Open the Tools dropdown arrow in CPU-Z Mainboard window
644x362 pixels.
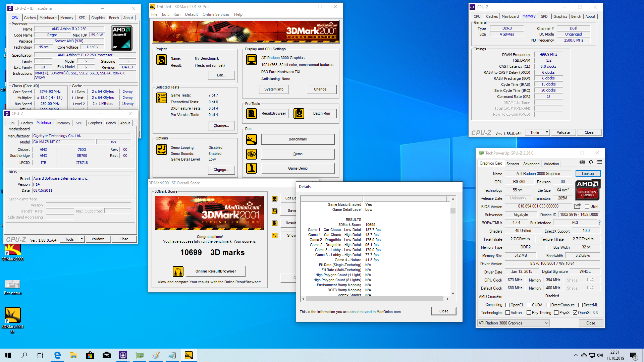click(x=82, y=239)
